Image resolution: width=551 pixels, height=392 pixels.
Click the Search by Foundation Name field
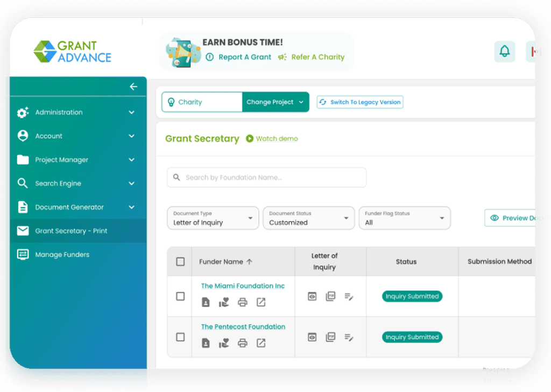pos(267,177)
